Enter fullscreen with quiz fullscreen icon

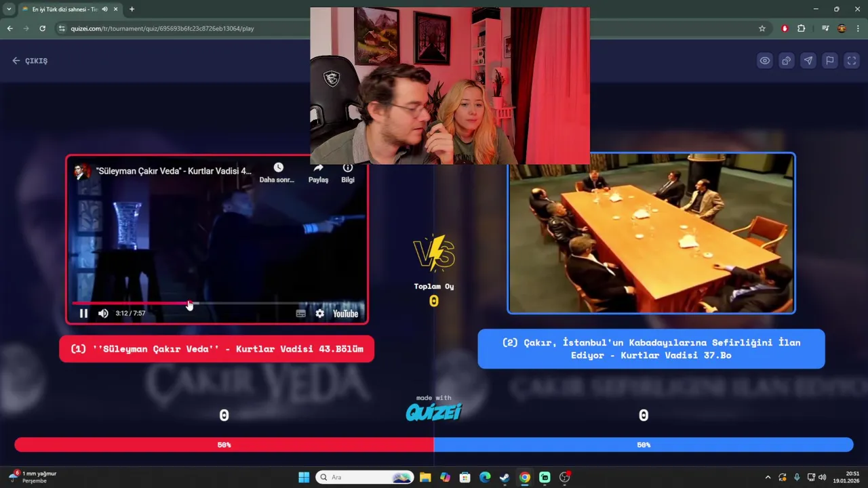pyautogui.click(x=852, y=60)
